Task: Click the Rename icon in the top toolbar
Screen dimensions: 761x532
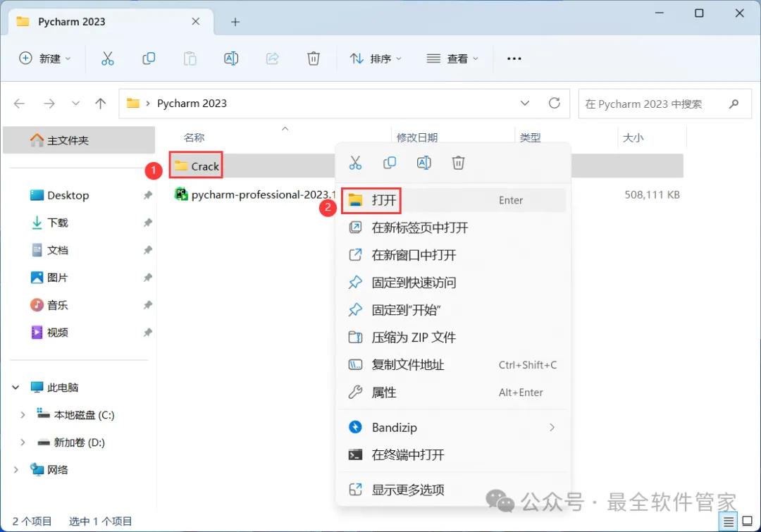Action: pyautogui.click(x=231, y=58)
